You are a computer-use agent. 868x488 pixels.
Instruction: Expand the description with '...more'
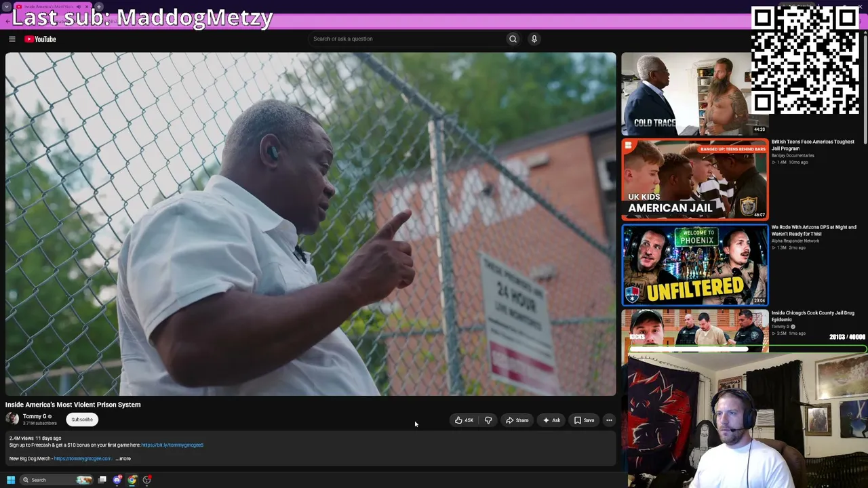coord(123,459)
